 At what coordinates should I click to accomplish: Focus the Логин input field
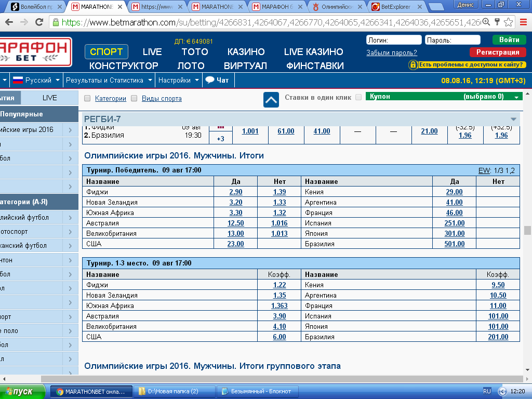394,40
